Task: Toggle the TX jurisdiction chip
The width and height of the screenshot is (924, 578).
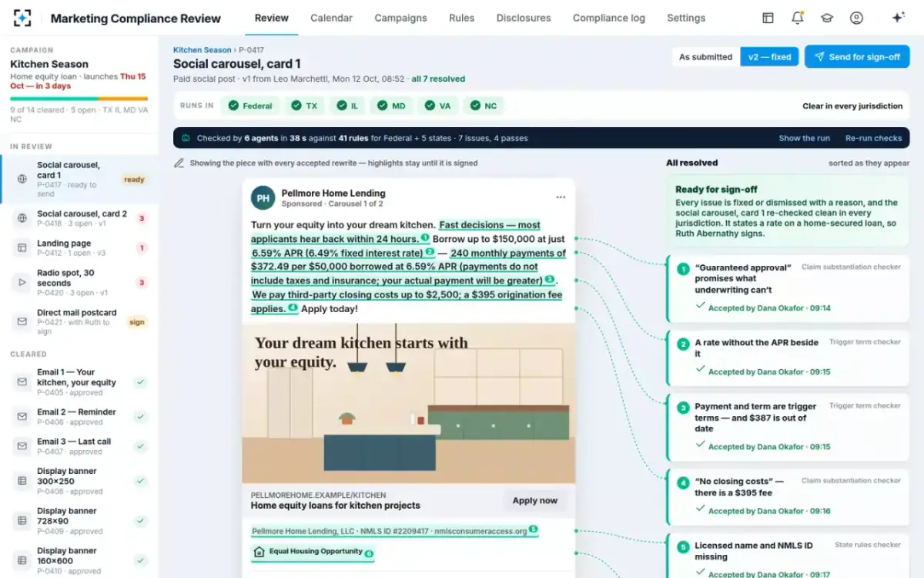Action: pos(304,106)
